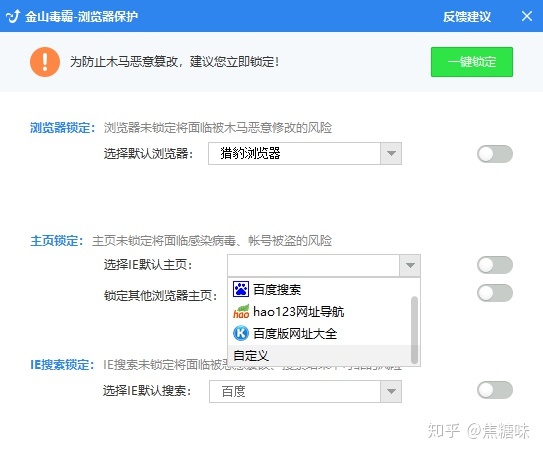
Task: Choose 自定义 from the homepage list
Action: (320, 355)
